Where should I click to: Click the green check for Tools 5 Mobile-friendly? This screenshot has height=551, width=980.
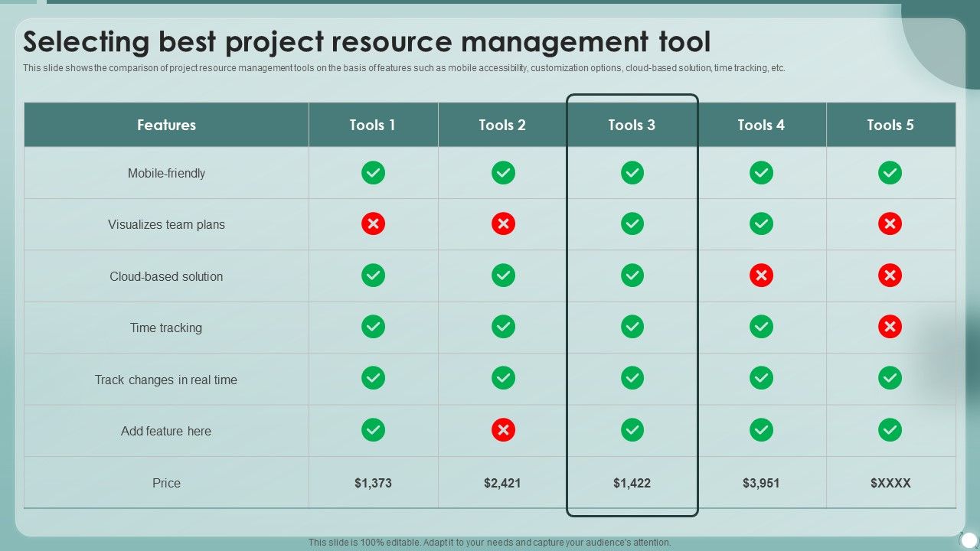coord(890,173)
